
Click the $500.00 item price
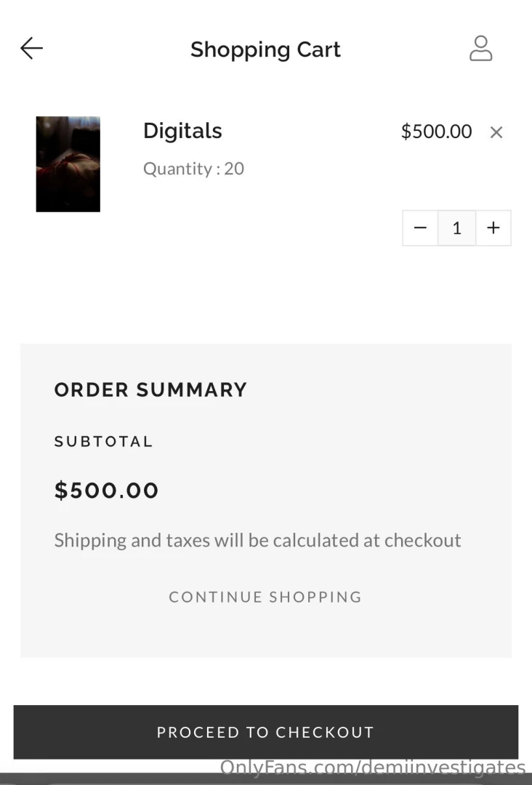click(436, 132)
